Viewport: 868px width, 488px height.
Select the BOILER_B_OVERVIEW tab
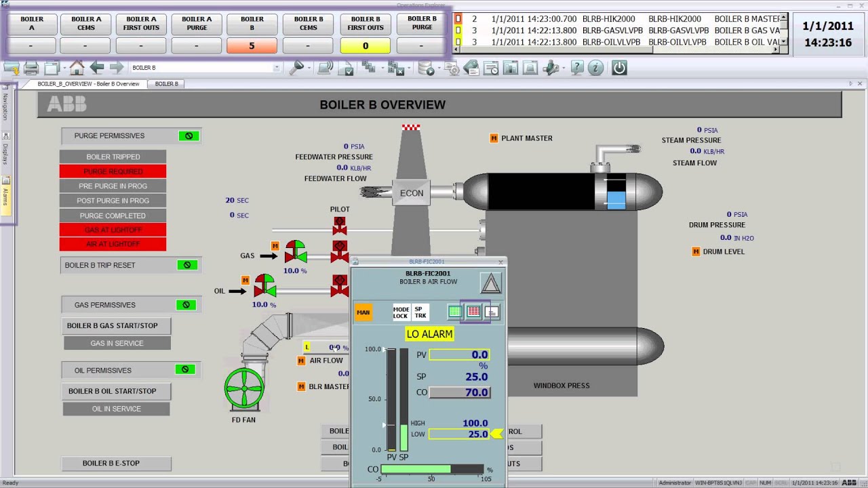point(88,84)
